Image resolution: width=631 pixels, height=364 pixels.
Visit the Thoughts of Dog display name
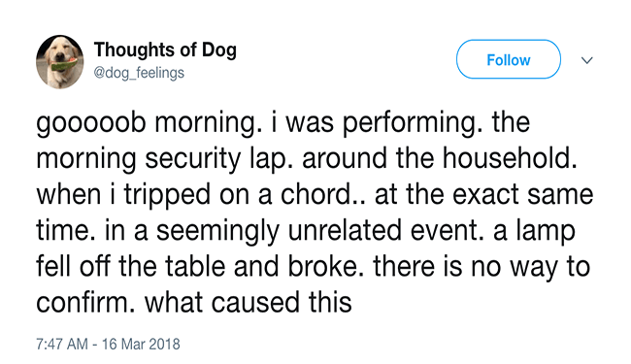[x=165, y=50]
